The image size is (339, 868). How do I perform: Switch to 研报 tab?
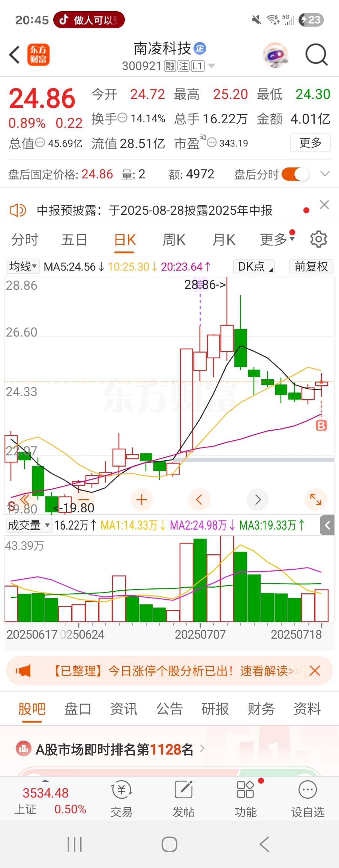(x=215, y=709)
